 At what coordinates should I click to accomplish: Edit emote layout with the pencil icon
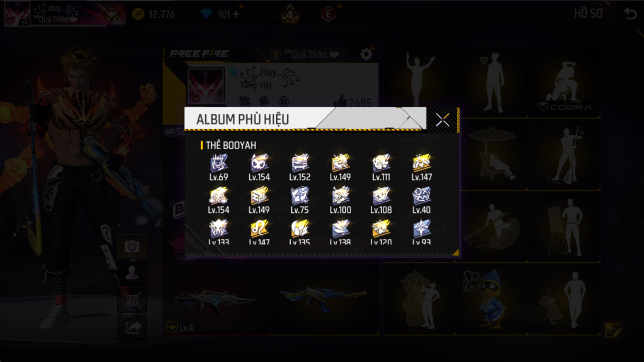(x=613, y=330)
